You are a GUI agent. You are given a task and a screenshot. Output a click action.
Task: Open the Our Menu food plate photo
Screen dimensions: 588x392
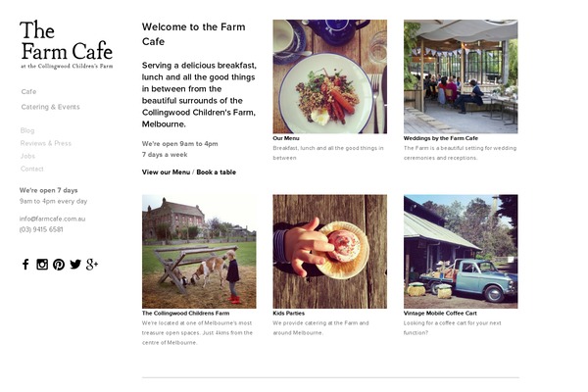pos(330,76)
